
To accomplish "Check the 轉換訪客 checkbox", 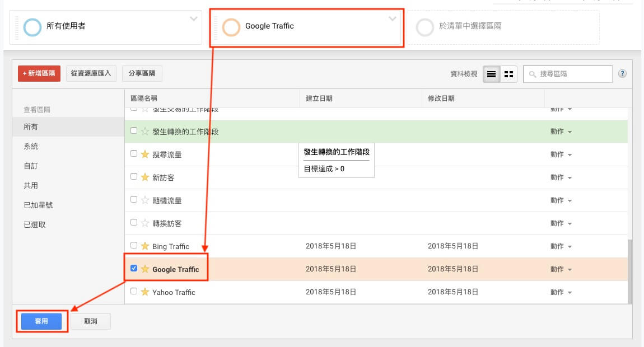I will click(x=133, y=223).
